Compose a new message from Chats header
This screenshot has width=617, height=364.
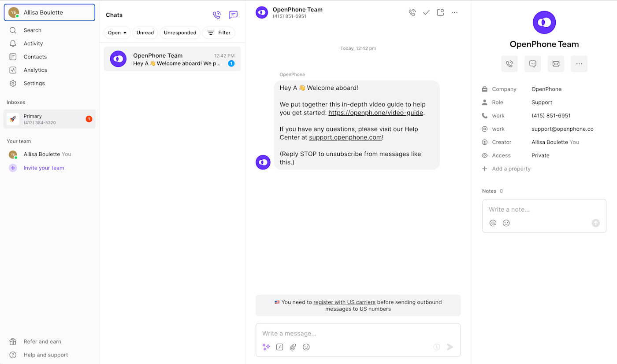pyautogui.click(x=234, y=15)
